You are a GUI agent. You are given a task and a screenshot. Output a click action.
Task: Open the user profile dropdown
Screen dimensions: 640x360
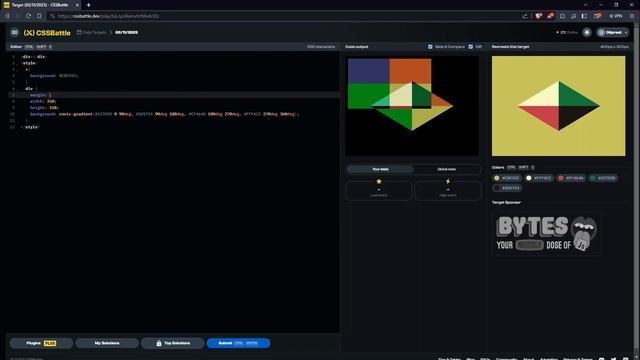click(x=613, y=32)
